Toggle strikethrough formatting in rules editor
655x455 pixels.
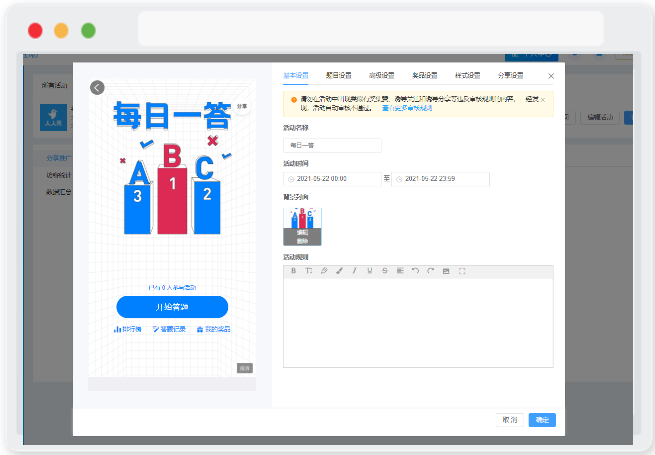[x=385, y=271]
